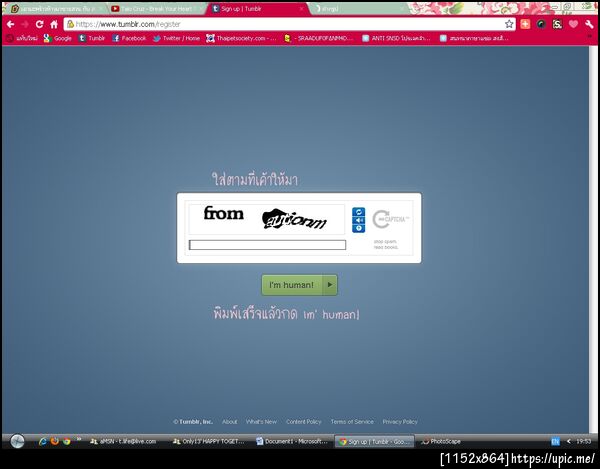Click the dark round extension icon

[x=541, y=24]
